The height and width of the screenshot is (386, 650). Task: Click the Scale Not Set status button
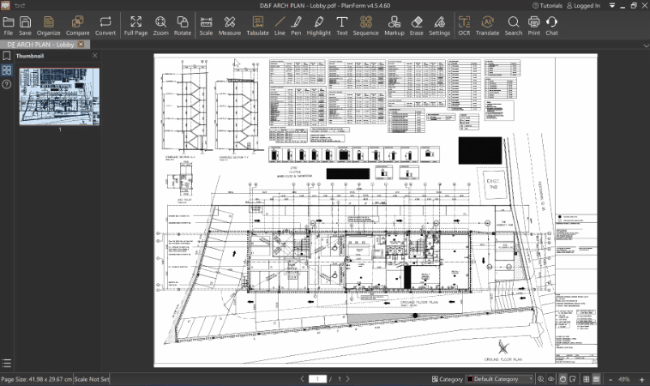[x=92, y=379]
